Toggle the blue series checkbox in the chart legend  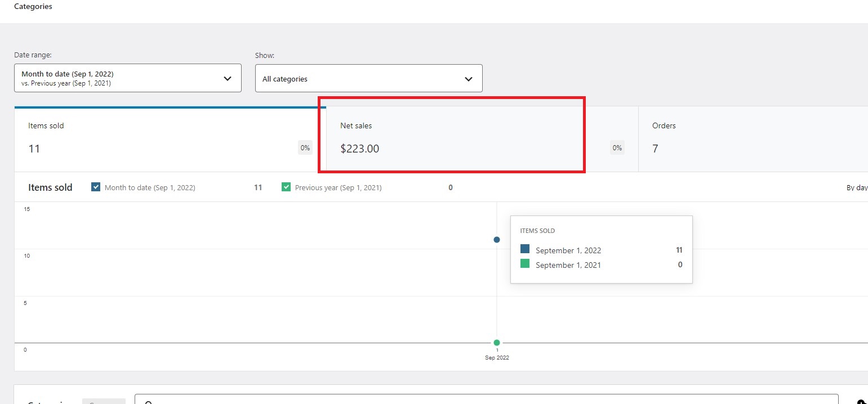96,186
